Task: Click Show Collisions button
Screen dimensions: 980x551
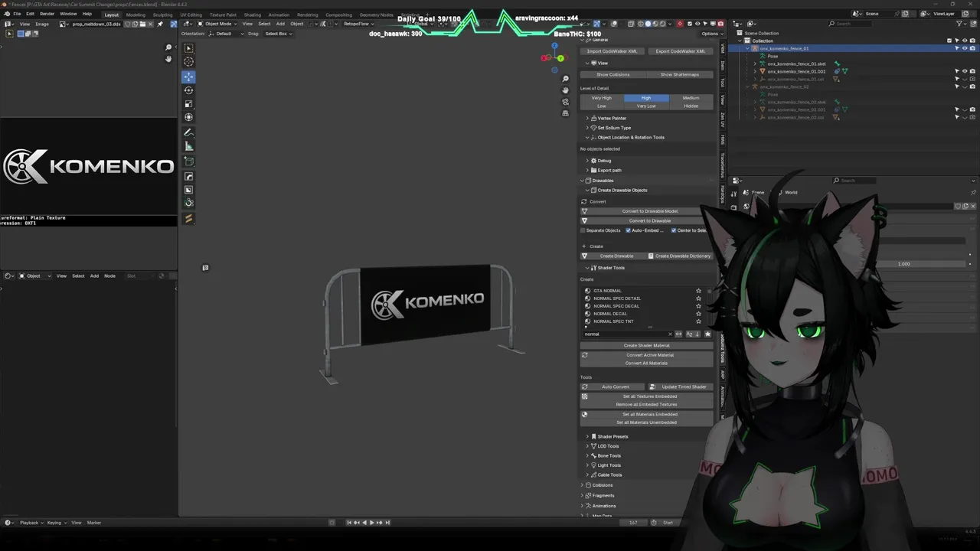Action: tap(613, 75)
